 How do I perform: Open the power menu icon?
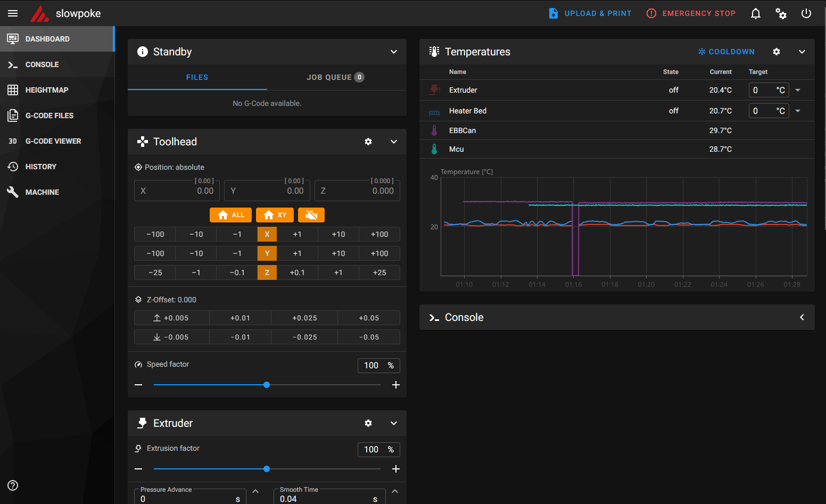coord(806,13)
